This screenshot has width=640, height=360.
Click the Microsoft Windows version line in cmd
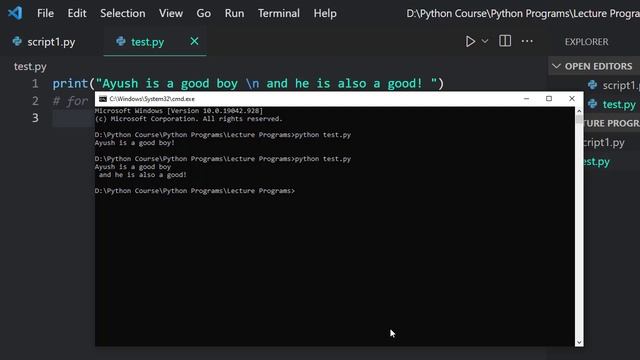tap(179, 111)
